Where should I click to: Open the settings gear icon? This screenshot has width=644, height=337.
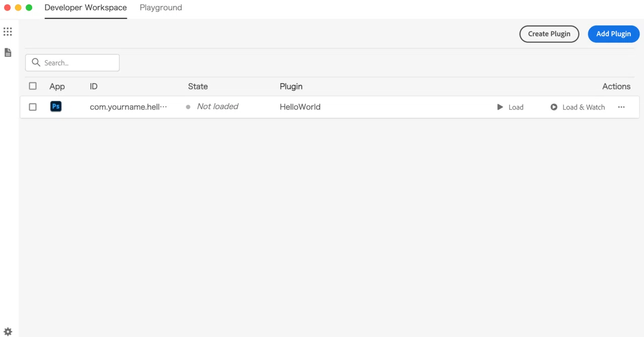(8, 332)
